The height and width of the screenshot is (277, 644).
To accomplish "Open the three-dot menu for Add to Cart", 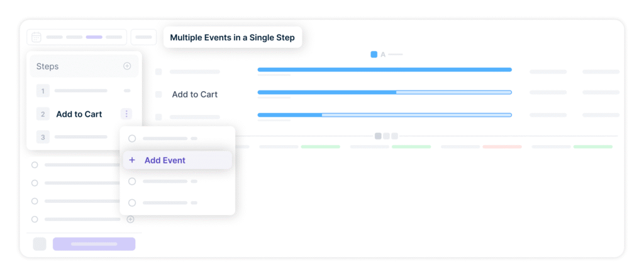I will [126, 114].
